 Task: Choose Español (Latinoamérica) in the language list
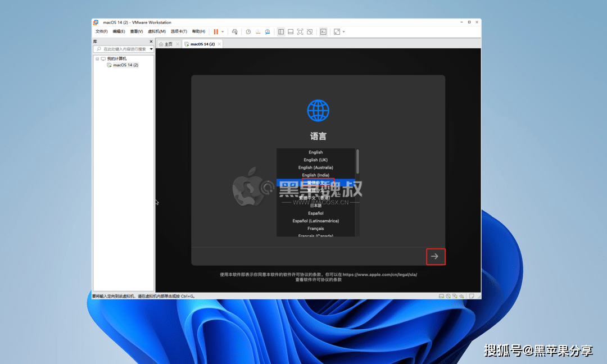point(315,221)
